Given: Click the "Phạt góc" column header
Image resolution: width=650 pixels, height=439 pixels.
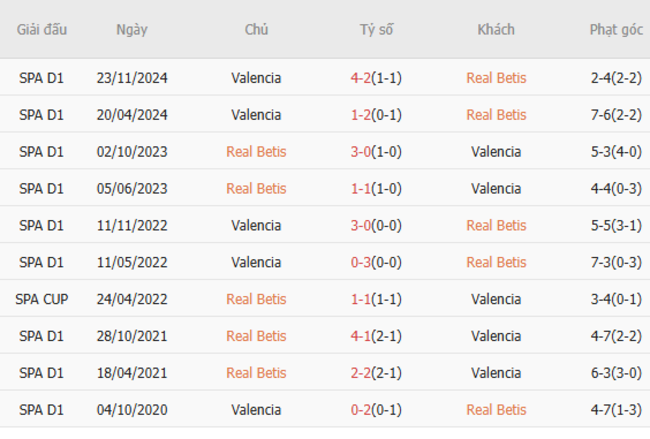Looking at the screenshot, I should click(x=616, y=30).
